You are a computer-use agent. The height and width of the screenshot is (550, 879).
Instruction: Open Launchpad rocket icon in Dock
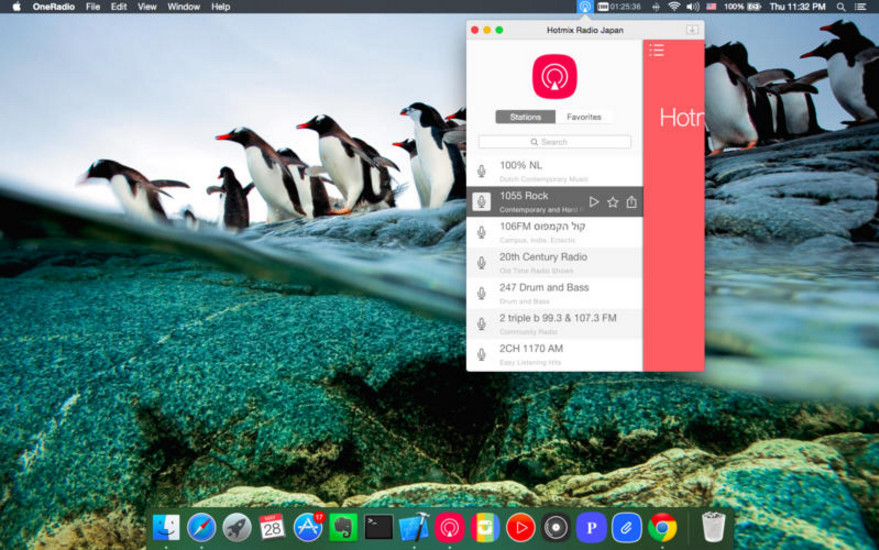point(237,528)
